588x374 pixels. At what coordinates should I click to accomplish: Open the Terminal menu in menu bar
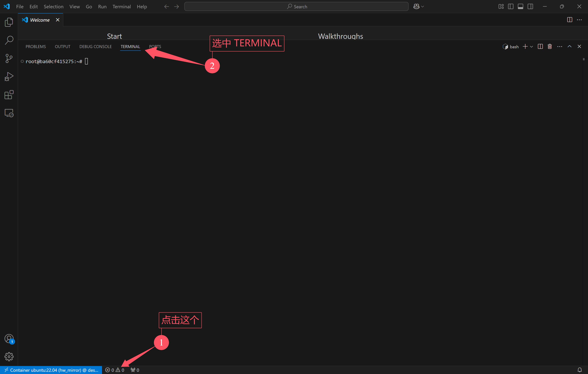[121, 7]
